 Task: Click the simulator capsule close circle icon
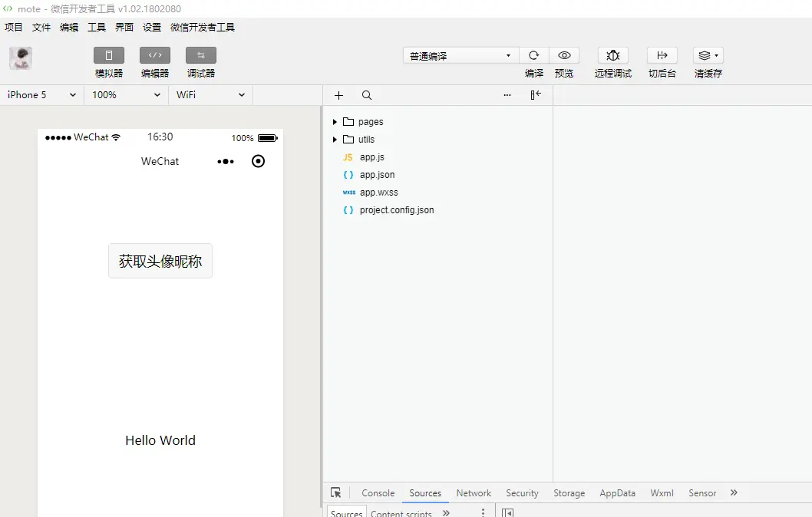tap(258, 161)
